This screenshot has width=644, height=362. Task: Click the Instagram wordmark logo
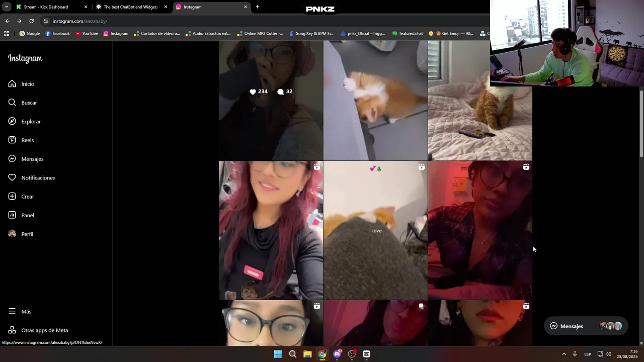pyautogui.click(x=25, y=58)
